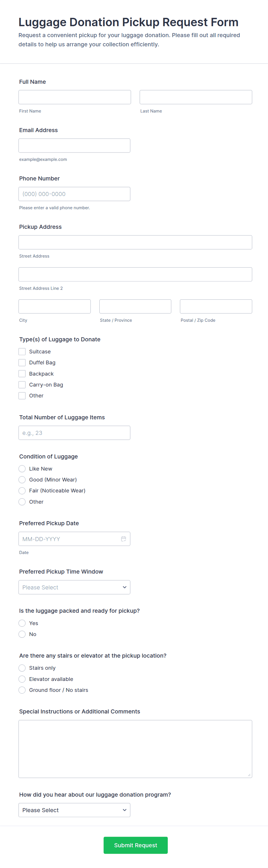Click the Postal / Zip Code field

click(216, 306)
